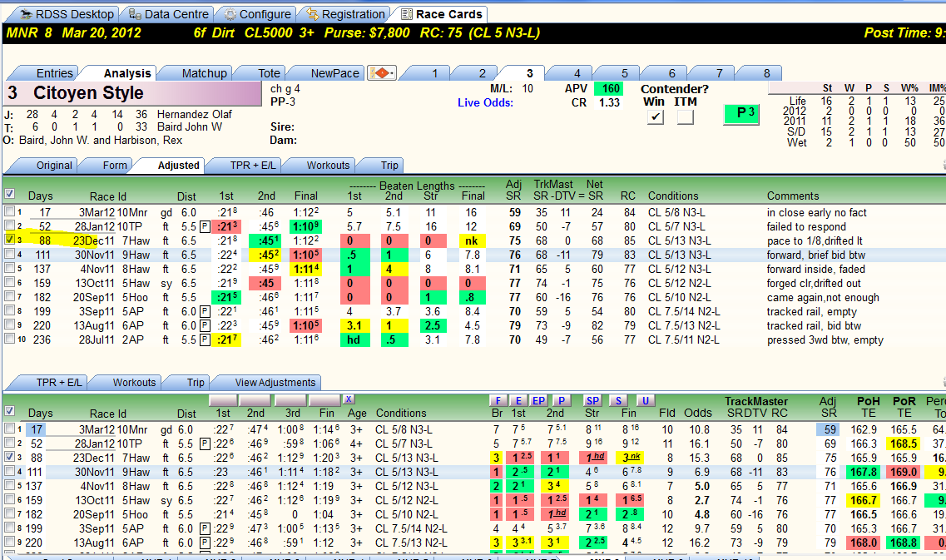
Task: Click the EP pace filter button
Action: click(538, 401)
